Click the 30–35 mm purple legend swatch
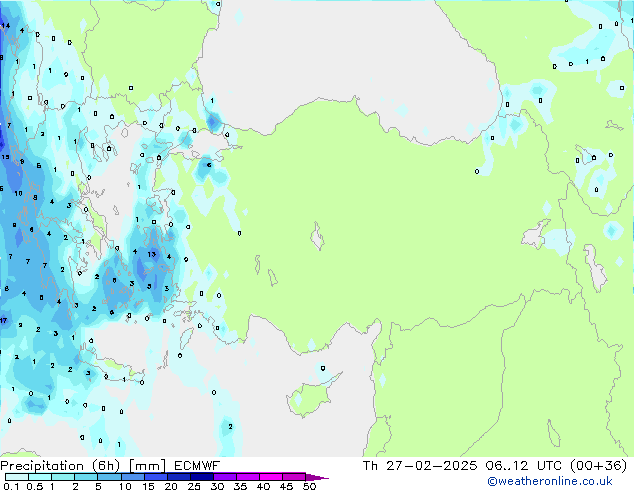This screenshot has height=490, width=634. (224, 477)
